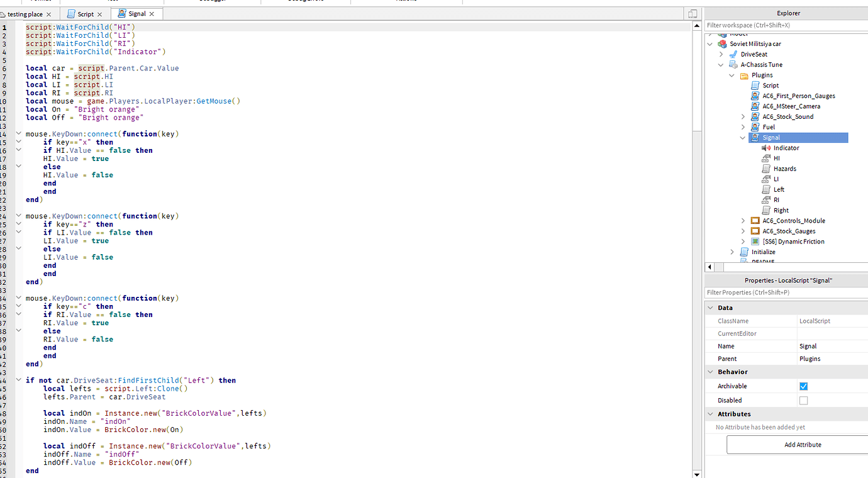868x478 pixels.
Task: Click the LI value object icon
Action: pyautogui.click(x=766, y=179)
